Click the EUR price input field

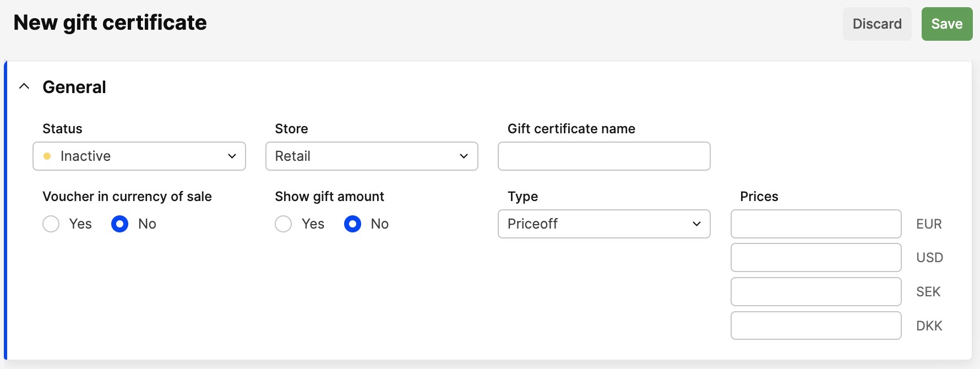tap(815, 224)
